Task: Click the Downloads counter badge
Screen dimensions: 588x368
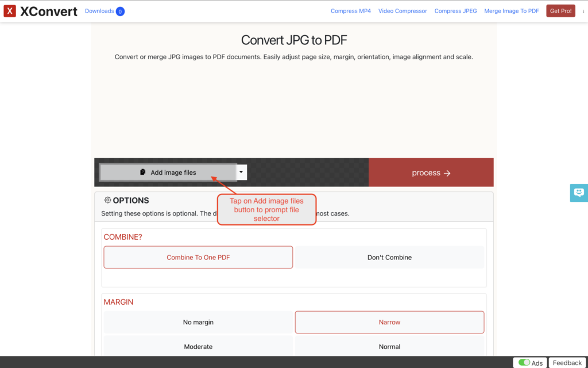Action: [120, 11]
